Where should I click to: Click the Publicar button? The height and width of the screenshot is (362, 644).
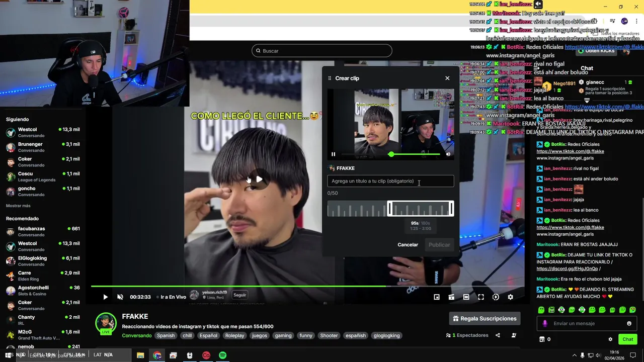coord(439,245)
